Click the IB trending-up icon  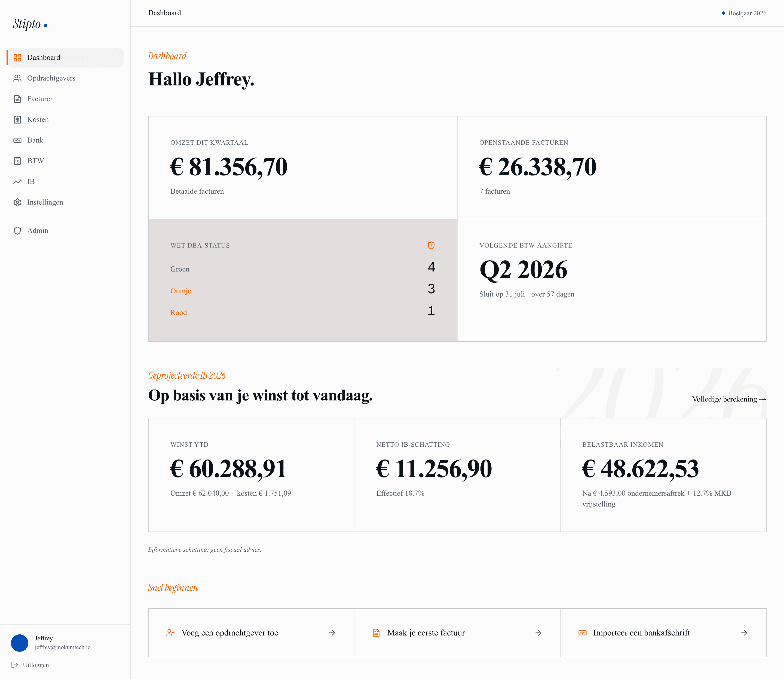(17, 181)
